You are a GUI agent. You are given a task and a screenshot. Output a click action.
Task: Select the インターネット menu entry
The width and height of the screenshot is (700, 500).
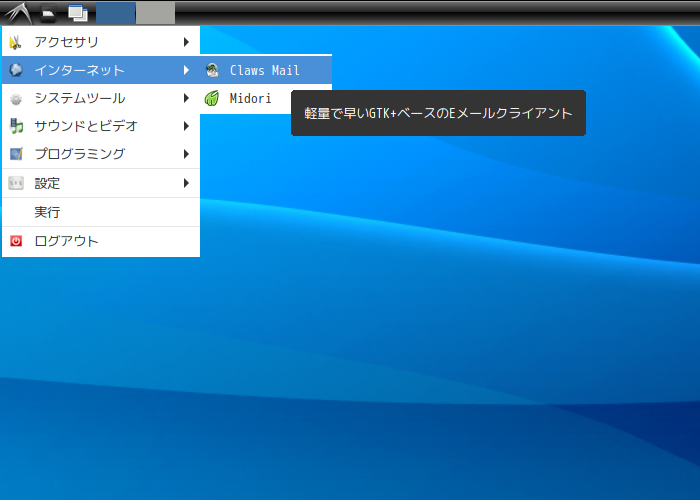[x=101, y=70]
